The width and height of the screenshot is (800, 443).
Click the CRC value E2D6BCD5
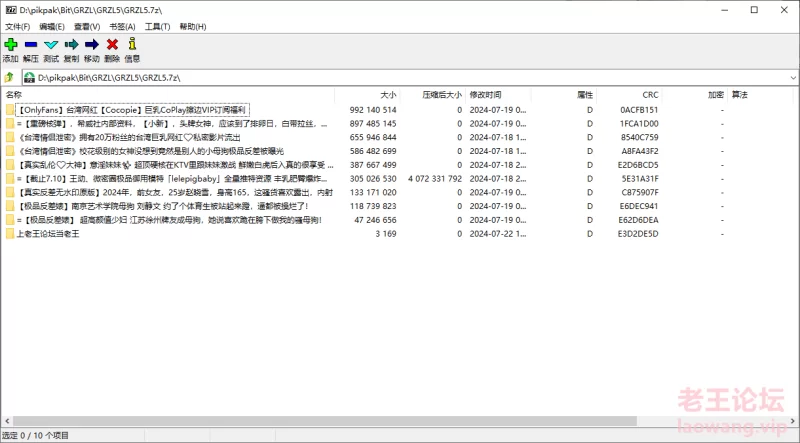(638, 165)
